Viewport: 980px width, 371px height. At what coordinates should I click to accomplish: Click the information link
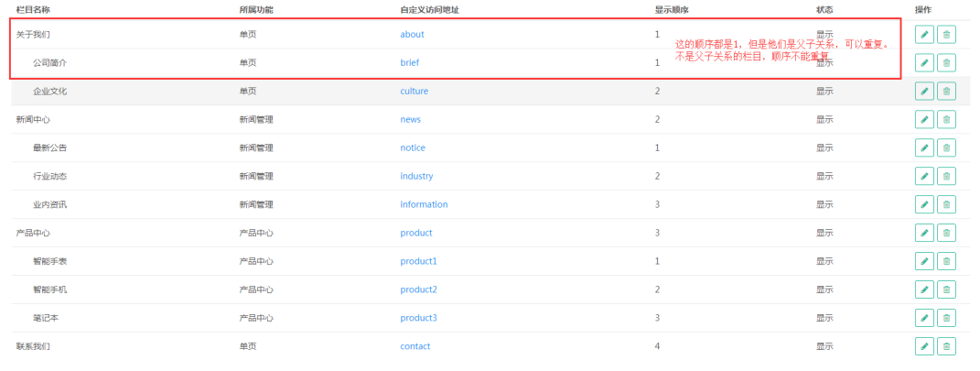point(424,204)
